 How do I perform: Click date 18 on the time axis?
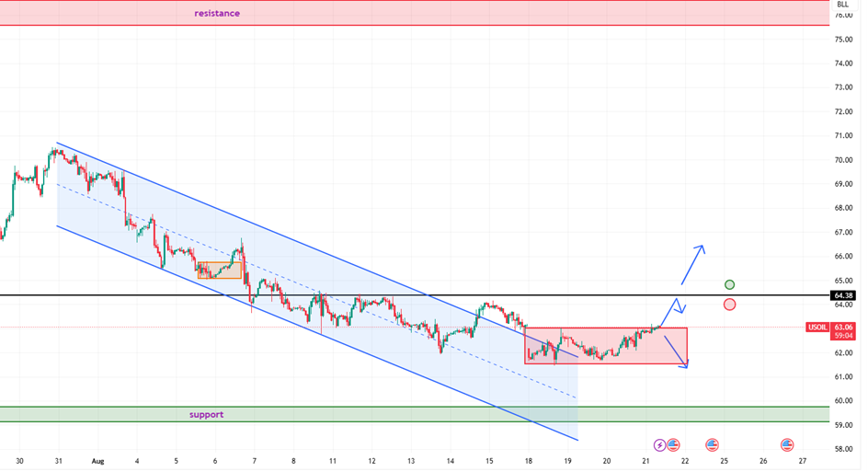tap(529, 461)
